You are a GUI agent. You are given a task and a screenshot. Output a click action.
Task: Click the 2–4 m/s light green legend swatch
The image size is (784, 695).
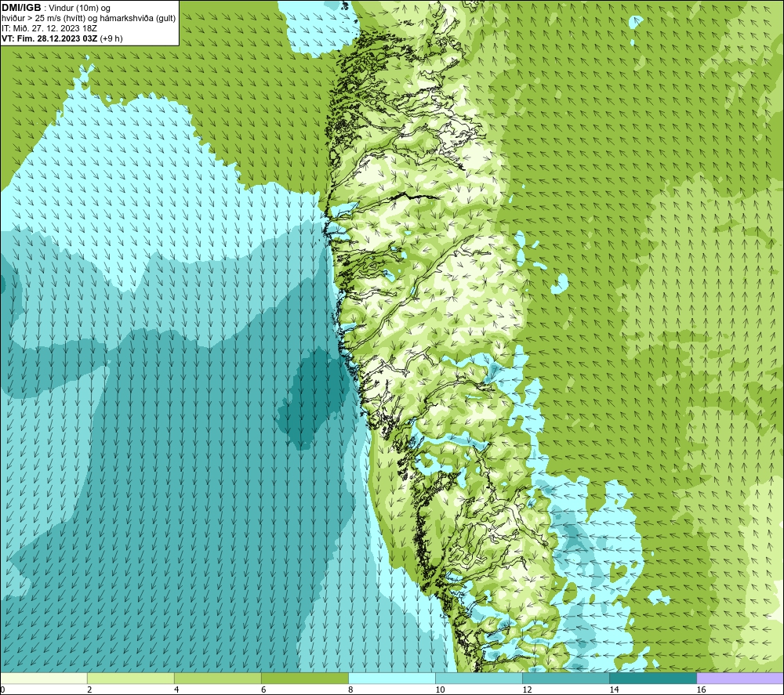point(131,678)
